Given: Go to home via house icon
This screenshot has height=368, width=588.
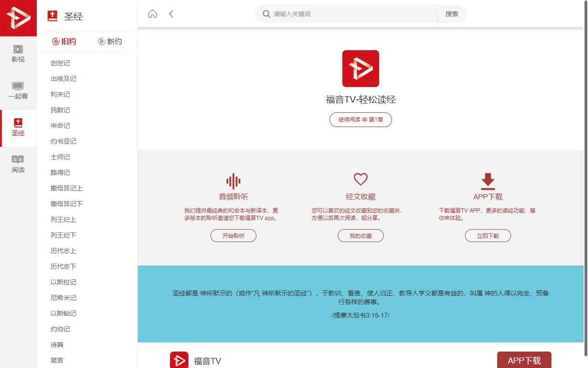Looking at the screenshot, I should 153,14.
